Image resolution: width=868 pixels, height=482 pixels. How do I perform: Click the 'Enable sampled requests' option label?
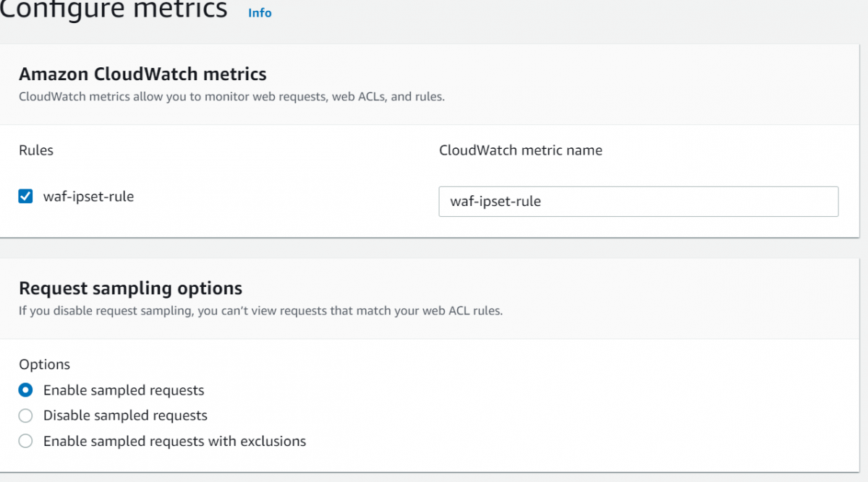click(x=124, y=390)
